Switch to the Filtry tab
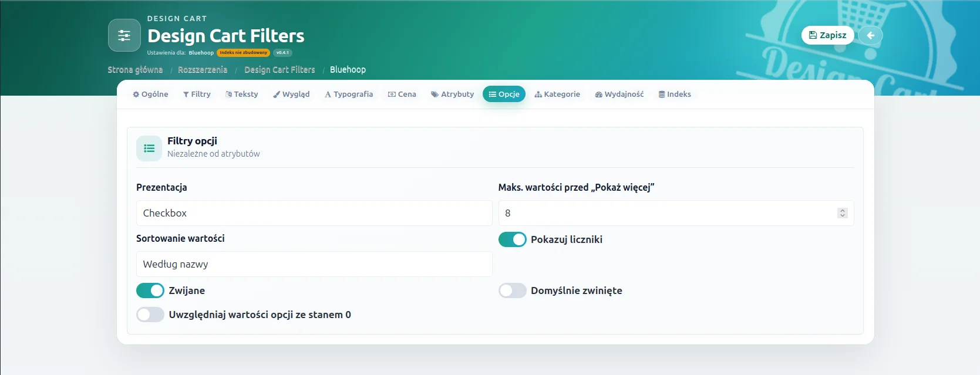This screenshot has height=375, width=980. [x=197, y=94]
